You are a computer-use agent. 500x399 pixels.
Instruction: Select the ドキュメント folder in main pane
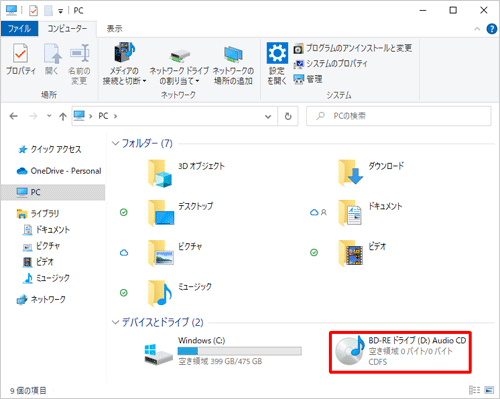tap(370, 213)
